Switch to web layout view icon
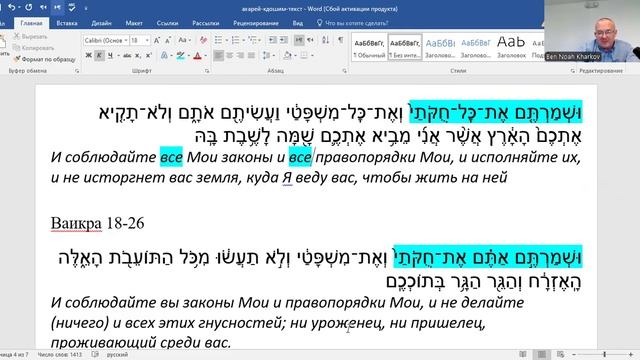 [x=560, y=354]
